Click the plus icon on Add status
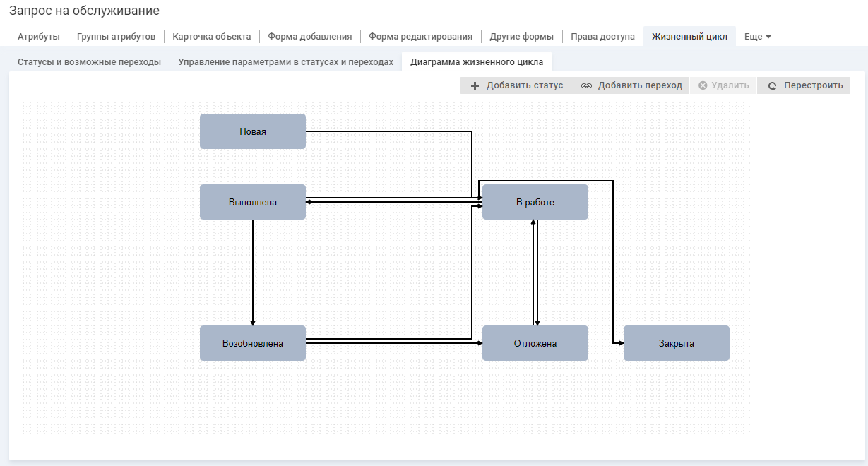The image size is (868, 466). point(475,86)
